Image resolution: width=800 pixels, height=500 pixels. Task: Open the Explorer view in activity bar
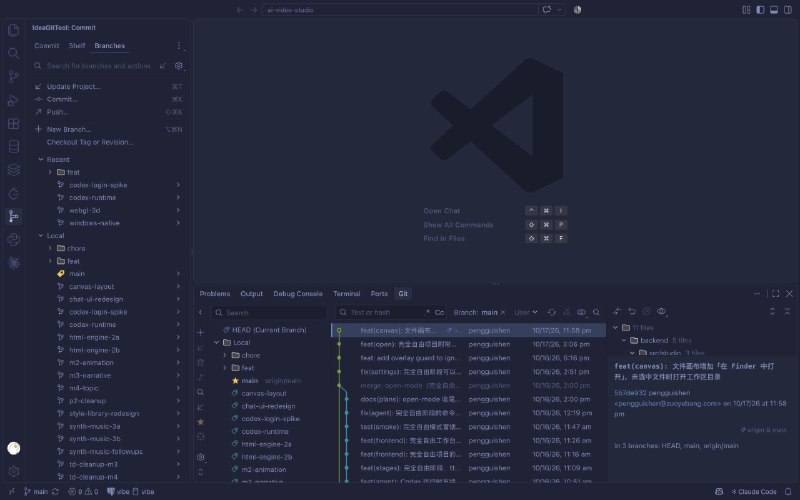point(14,30)
